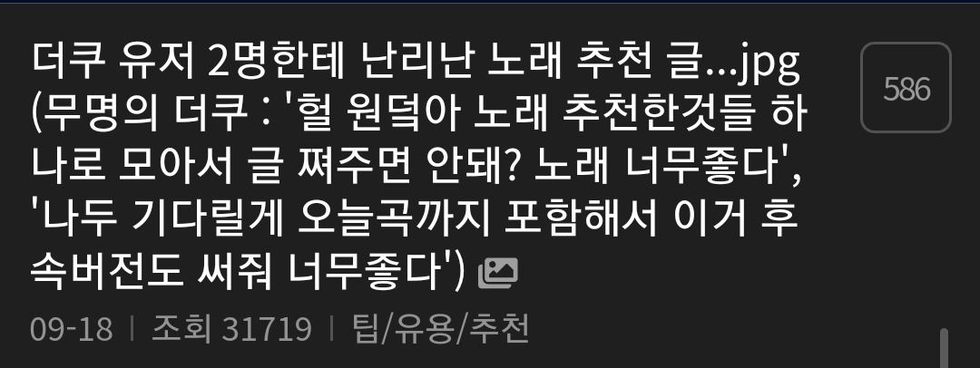The height and width of the screenshot is (368, 980).
Task: Select the 팁/유용/추천 category label
Action: click(x=441, y=329)
